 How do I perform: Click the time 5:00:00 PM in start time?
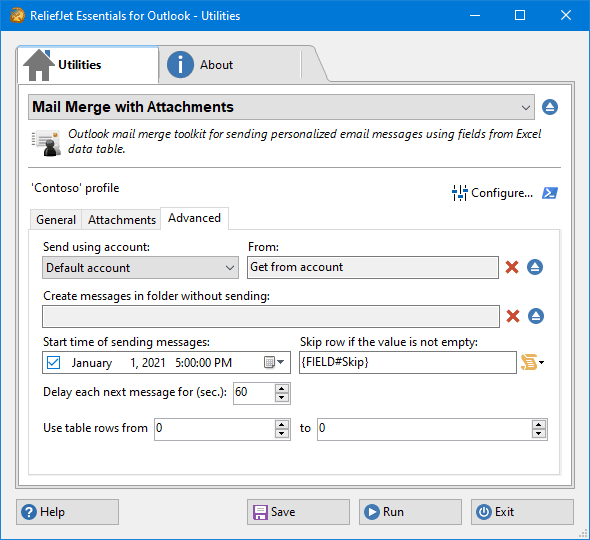(204, 363)
